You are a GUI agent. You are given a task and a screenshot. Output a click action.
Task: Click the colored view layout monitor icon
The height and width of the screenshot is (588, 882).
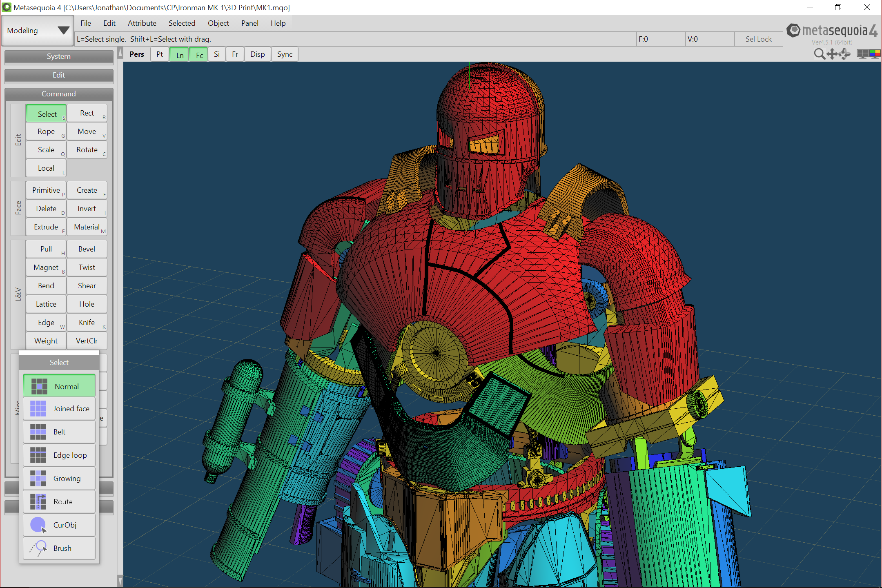pyautogui.click(x=875, y=54)
